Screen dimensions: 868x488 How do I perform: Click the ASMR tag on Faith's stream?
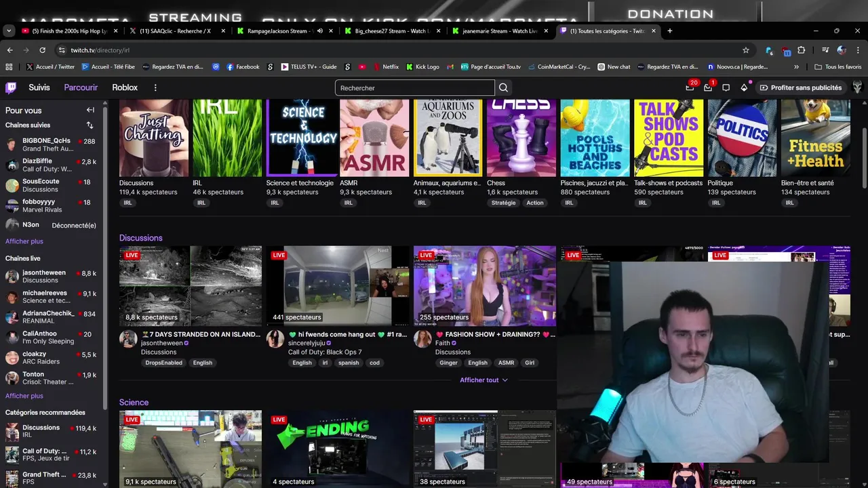coord(507,363)
